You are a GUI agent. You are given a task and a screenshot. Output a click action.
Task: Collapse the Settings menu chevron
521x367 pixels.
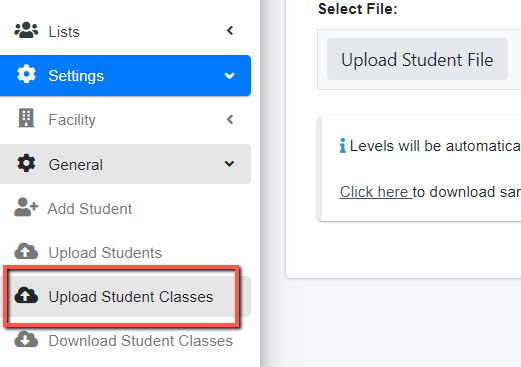pyautogui.click(x=229, y=76)
